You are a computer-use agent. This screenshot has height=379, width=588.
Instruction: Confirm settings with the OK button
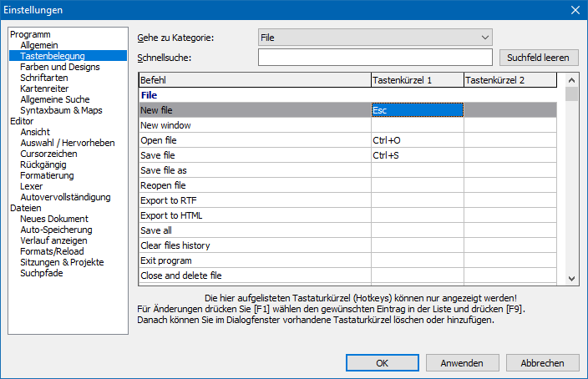point(381,363)
